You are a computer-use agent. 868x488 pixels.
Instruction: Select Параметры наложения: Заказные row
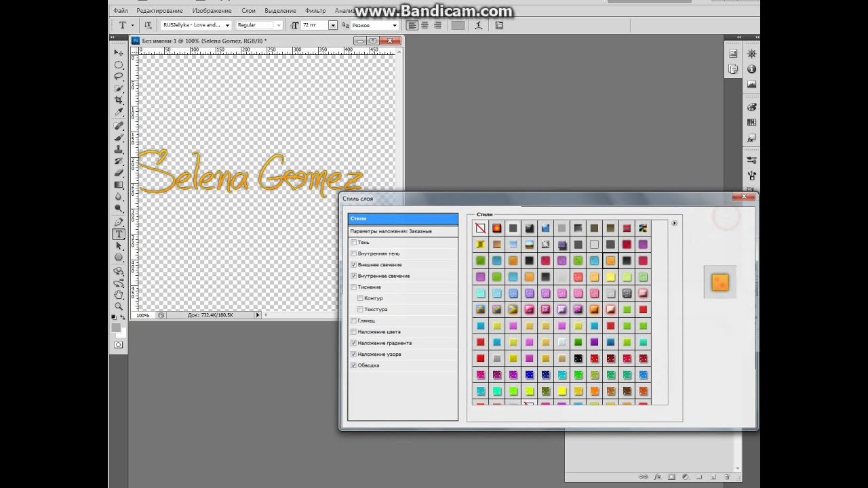403,231
